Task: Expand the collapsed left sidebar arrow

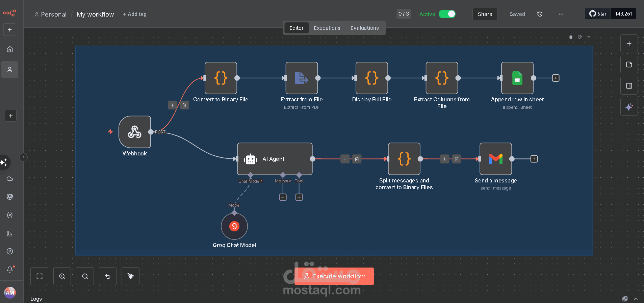Action: coord(23,157)
